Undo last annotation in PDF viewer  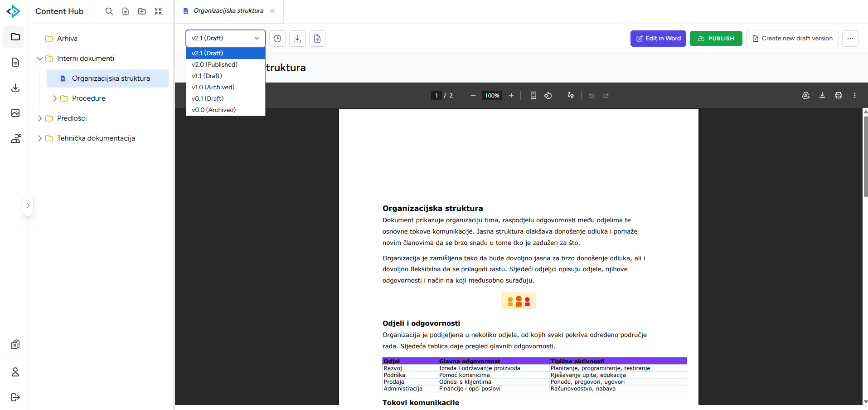coord(592,95)
